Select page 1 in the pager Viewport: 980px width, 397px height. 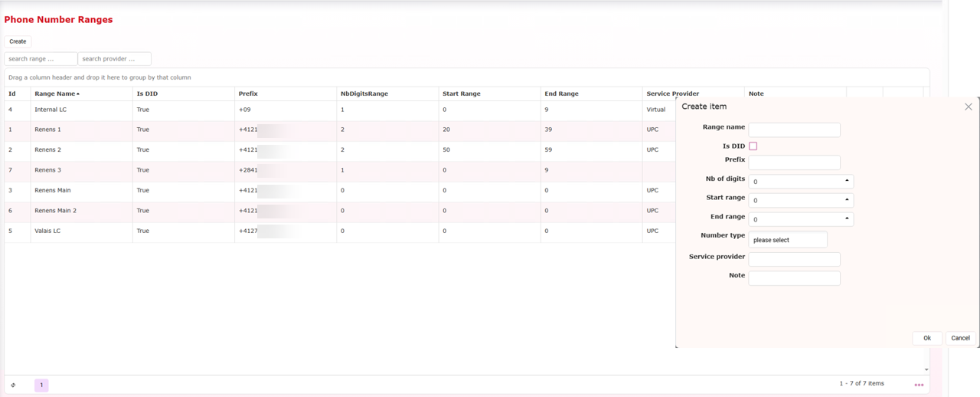(41, 386)
